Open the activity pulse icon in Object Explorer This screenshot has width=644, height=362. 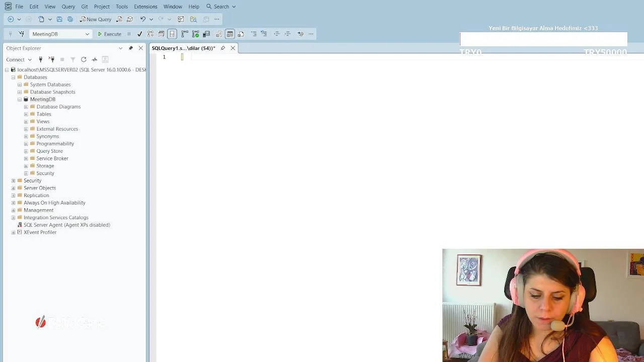94,59
